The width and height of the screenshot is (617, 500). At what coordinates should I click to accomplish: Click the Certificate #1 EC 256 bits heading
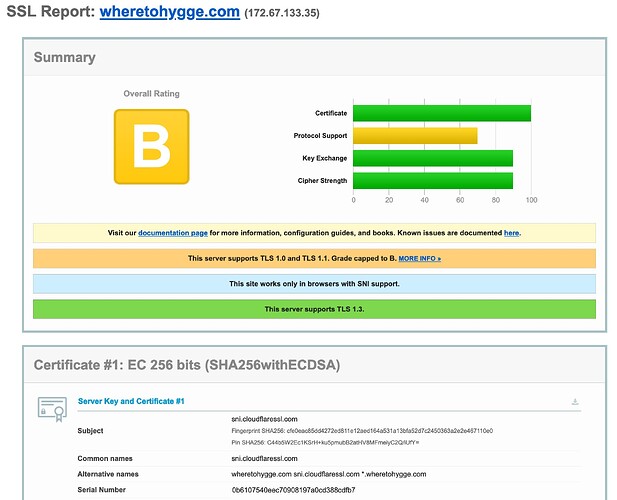(x=187, y=365)
